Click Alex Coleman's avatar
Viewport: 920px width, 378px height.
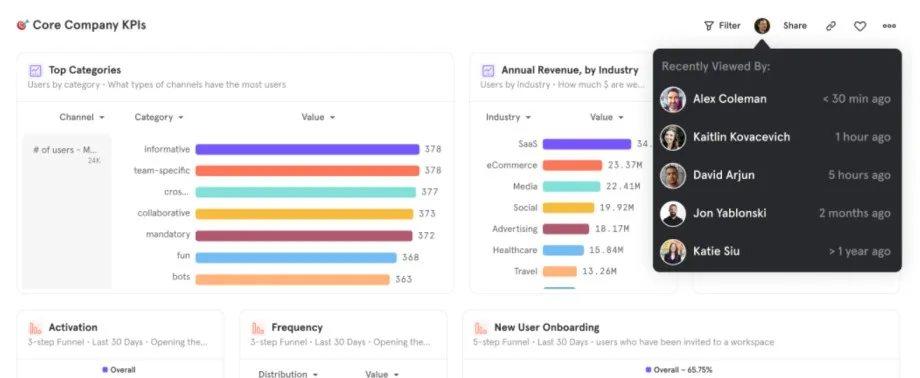click(672, 99)
